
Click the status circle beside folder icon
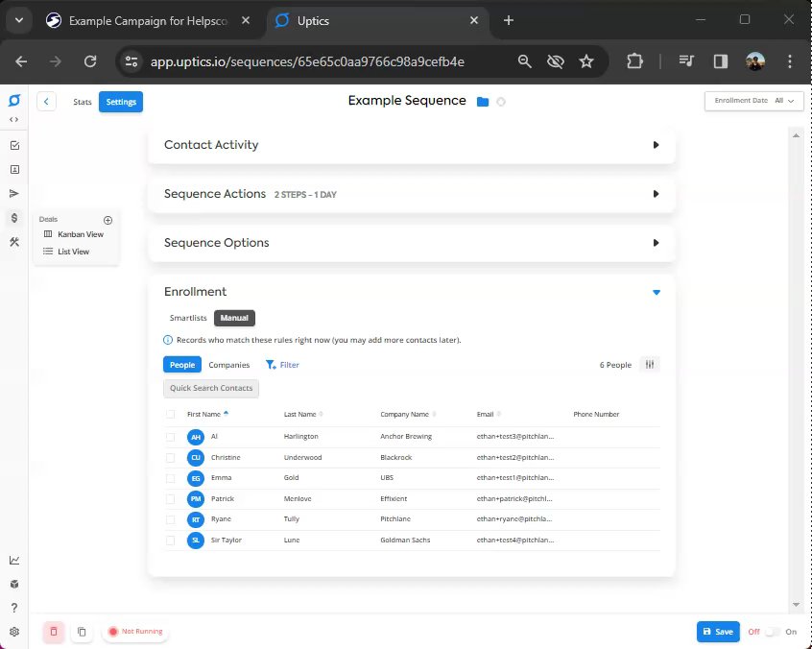click(501, 102)
